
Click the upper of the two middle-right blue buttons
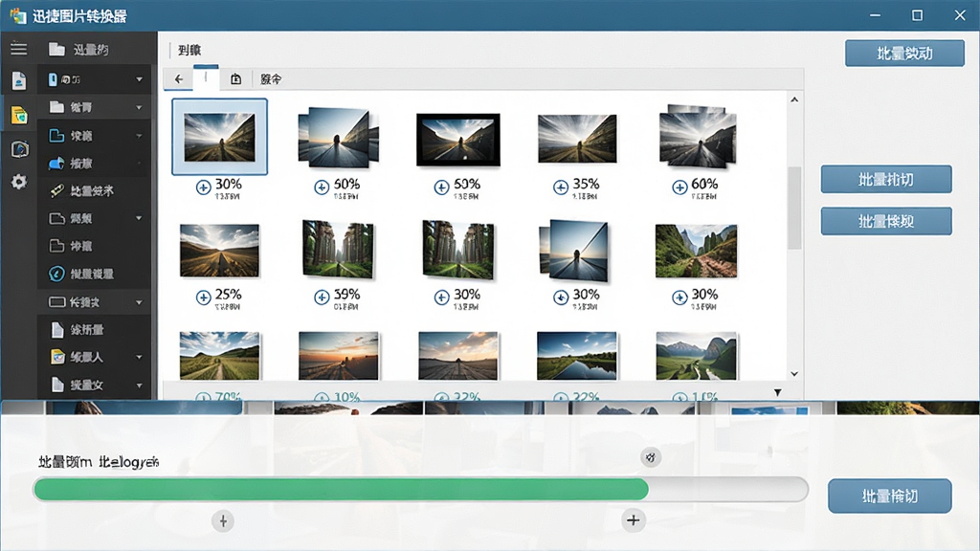(x=886, y=179)
